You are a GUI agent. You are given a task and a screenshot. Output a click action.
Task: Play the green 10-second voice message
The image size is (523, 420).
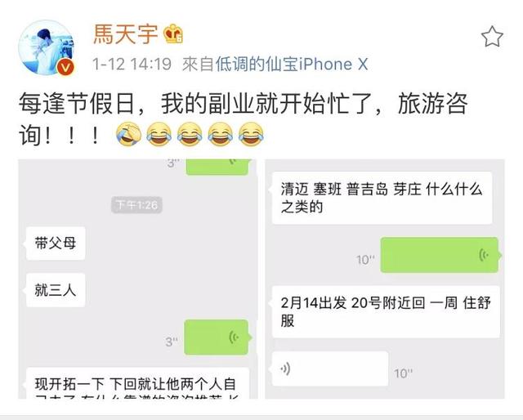(x=440, y=255)
